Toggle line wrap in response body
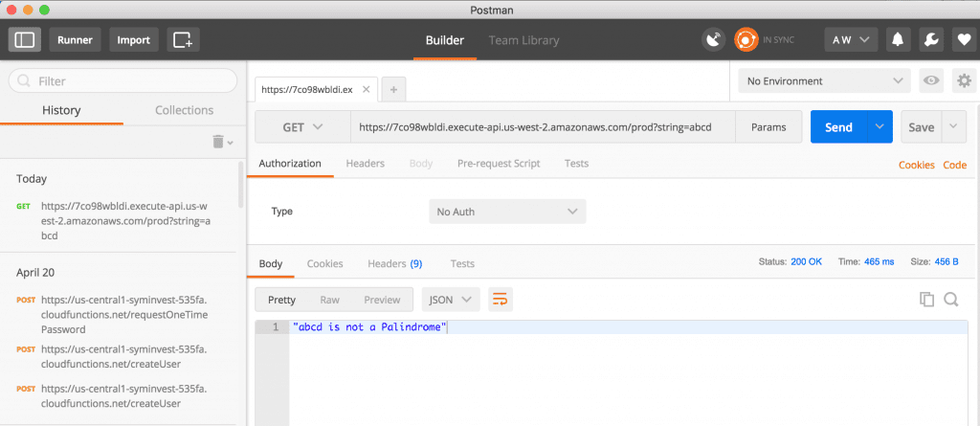The image size is (980, 426). [x=501, y=300]
